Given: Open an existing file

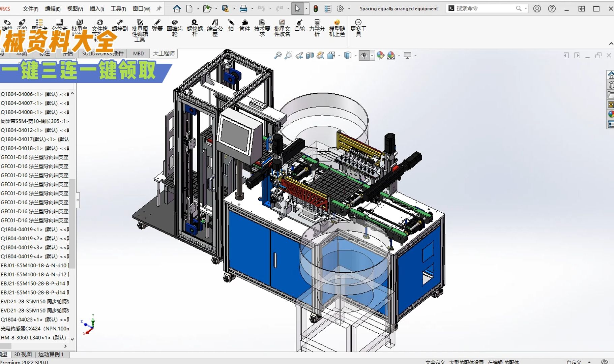Looking at the screenshot, I should tap(207, 8).
